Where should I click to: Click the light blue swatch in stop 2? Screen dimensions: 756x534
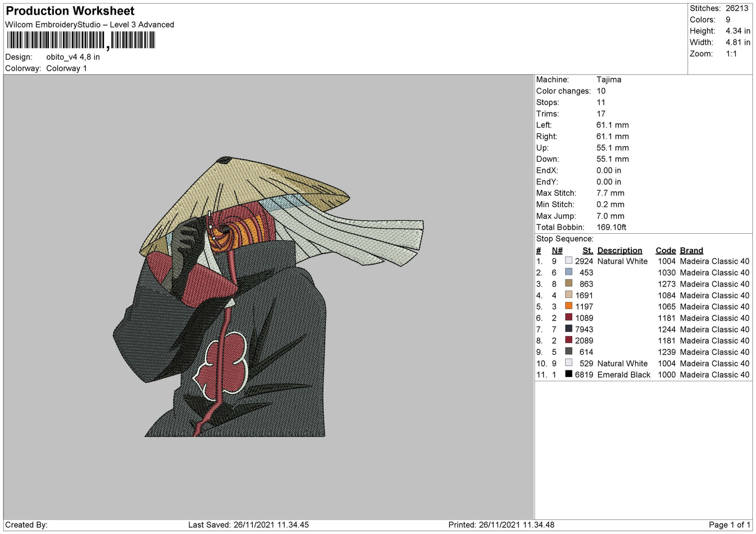click(569, 272)
